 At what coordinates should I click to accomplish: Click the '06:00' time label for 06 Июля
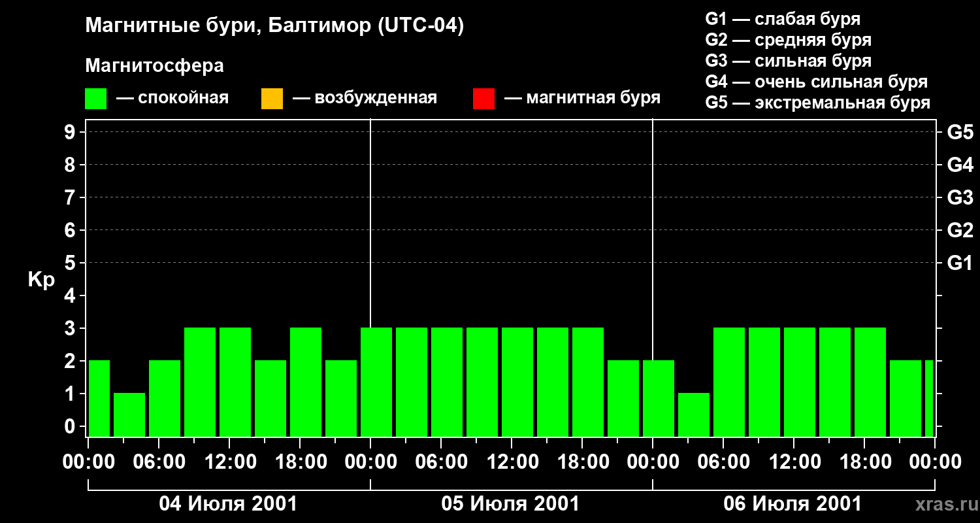tap(723, 462)
